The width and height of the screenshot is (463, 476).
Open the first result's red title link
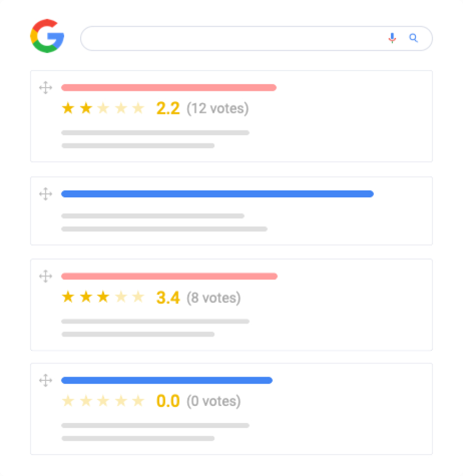[168, 88]
